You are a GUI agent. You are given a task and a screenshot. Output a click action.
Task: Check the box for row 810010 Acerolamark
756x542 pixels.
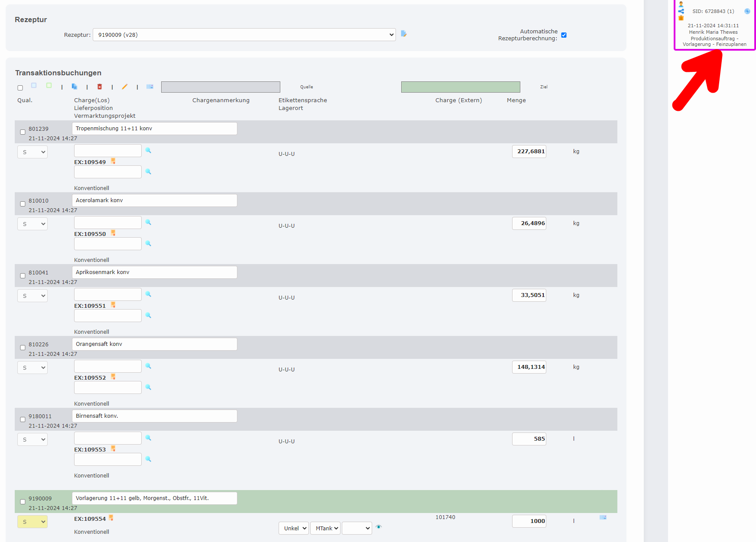(23, 204)
